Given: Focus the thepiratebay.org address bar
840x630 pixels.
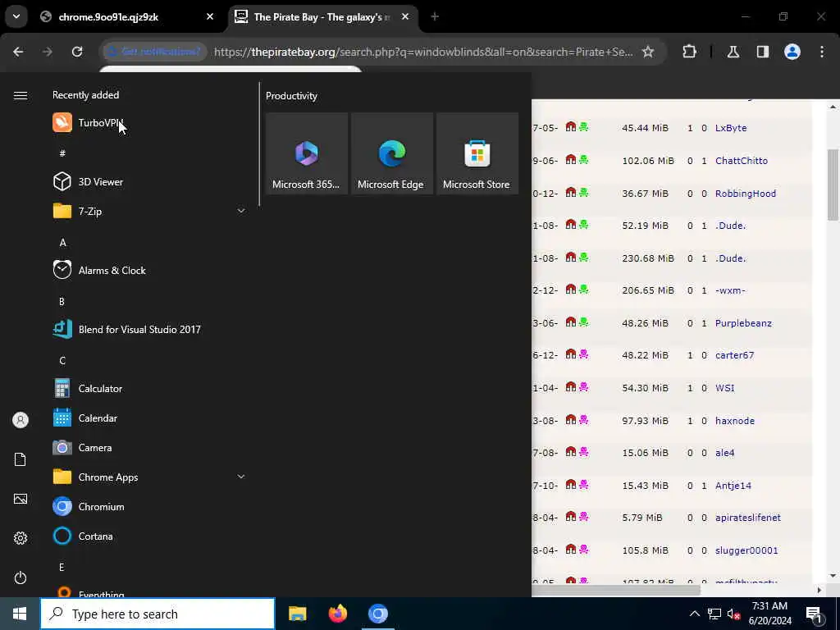Looking at the screenshot, I should pyautogui.click(x=423, y=52).
